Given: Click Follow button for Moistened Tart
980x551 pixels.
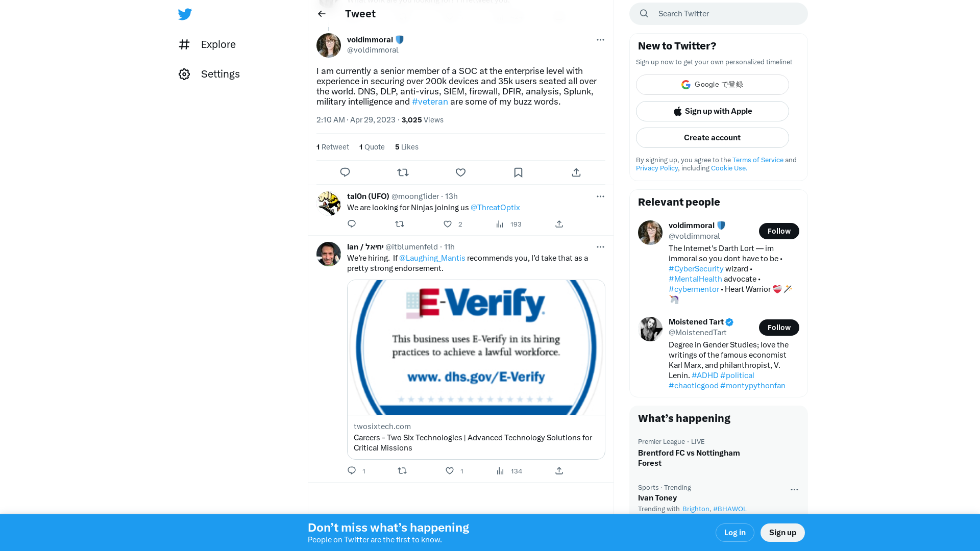Looking at the screenshot, I should [x=779, y=327].
